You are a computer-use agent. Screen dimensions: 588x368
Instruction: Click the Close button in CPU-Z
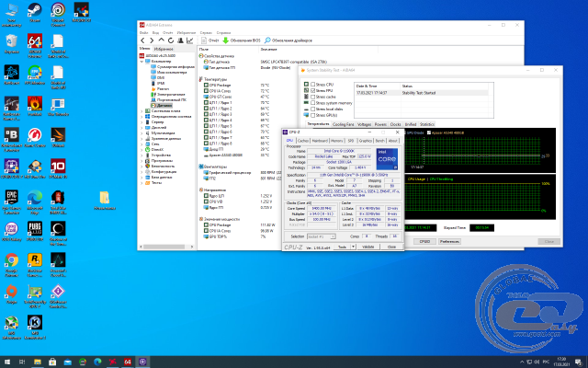[x=392, y=247]
